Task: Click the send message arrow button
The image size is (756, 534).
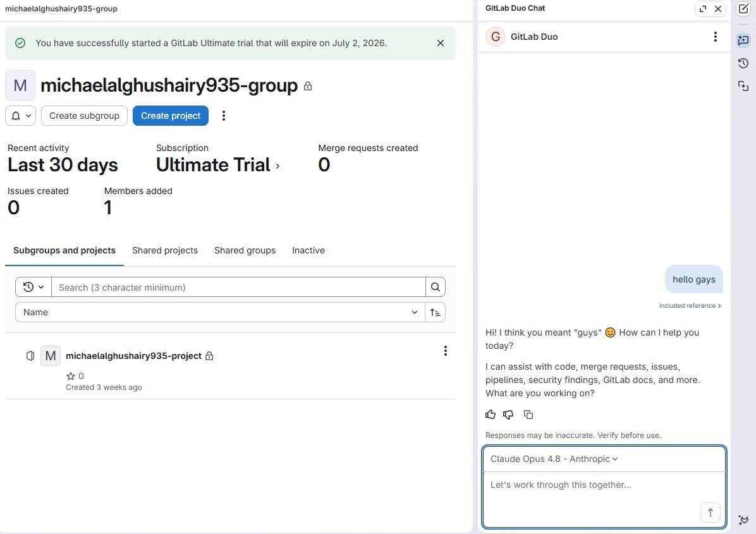Action: click(x=710, y=513)
